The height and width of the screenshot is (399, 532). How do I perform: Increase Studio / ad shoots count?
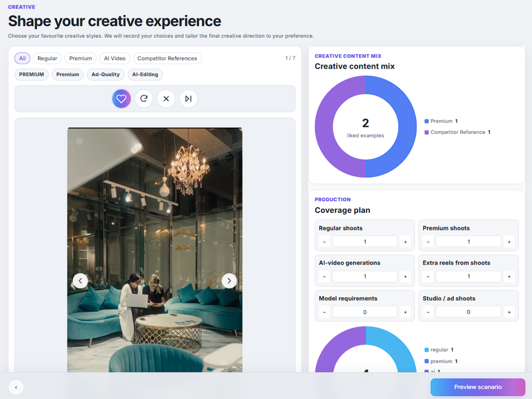(509, 312)
